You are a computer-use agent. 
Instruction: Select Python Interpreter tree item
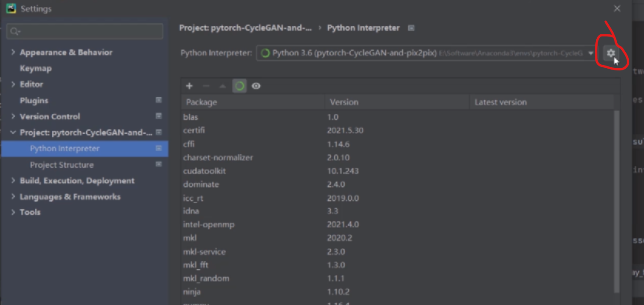coord(85,148)
